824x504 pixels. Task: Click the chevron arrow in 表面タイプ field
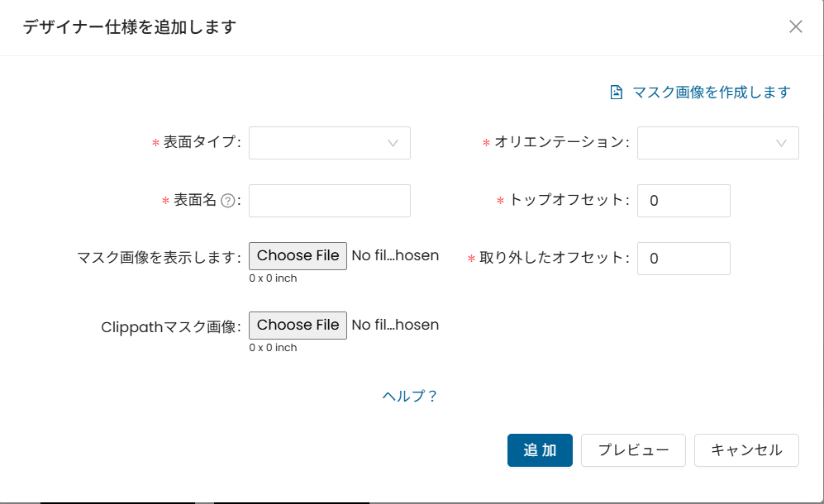tap(393, 143)
